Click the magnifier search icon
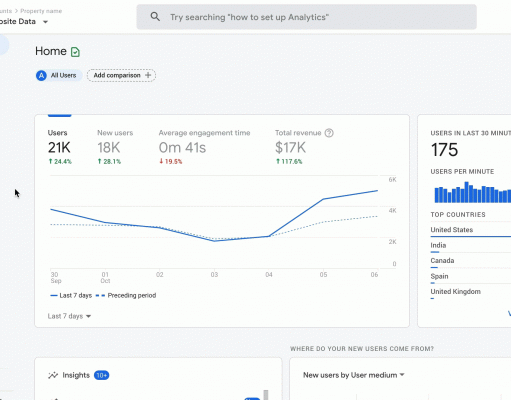This screenshot has width=511, height=400. 155,17
